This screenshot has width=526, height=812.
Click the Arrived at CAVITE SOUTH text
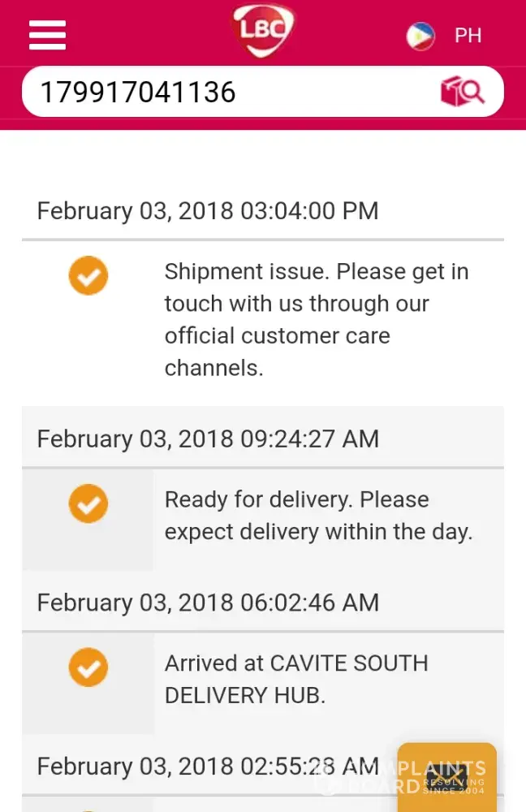[296, 663]
